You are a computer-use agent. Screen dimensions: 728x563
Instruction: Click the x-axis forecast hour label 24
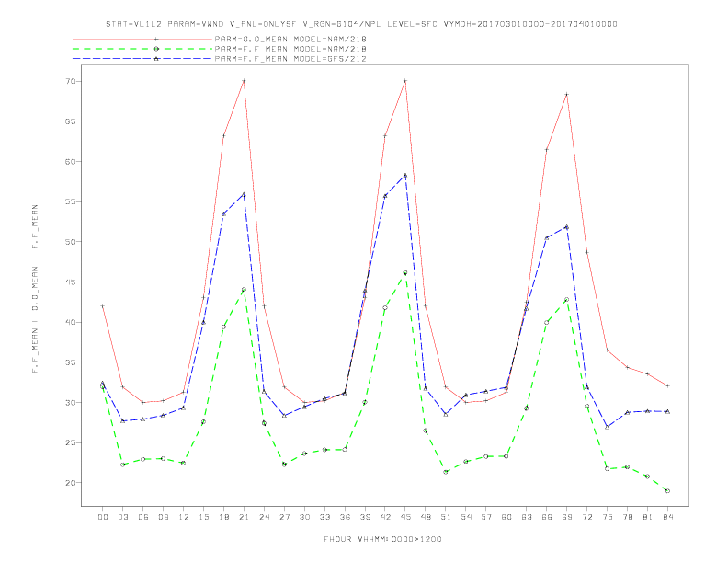(264, 517)
